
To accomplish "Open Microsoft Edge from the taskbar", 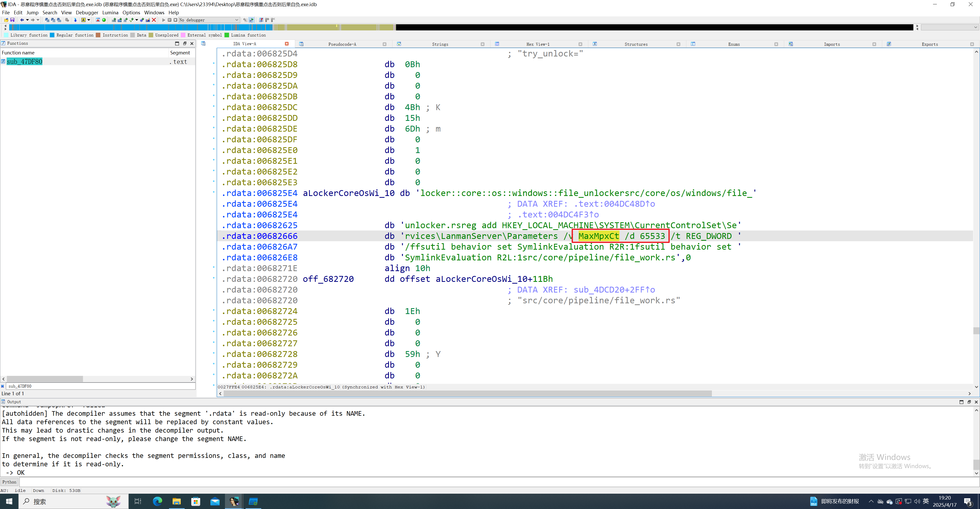I will coord(157,501).
